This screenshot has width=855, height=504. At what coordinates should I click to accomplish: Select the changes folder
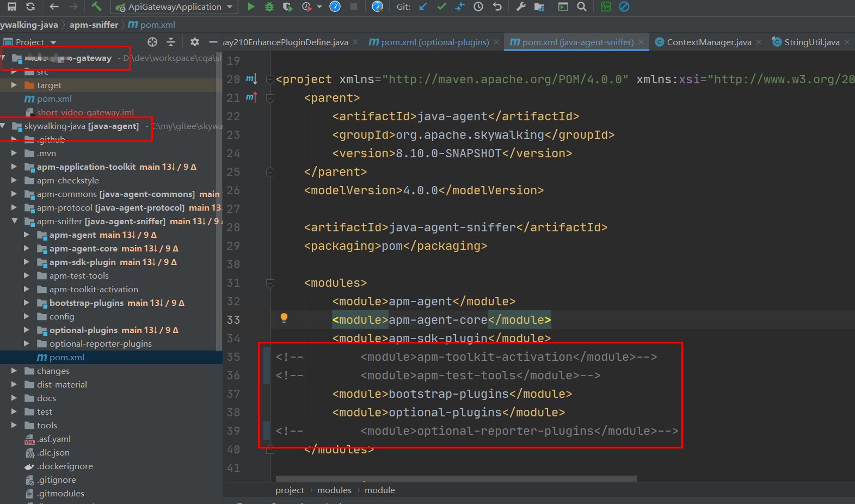(53, 371)
